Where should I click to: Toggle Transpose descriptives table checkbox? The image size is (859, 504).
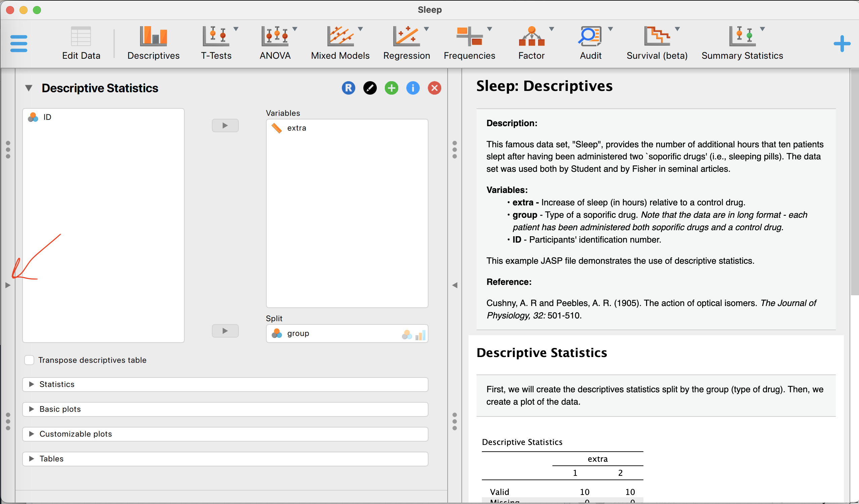[29, 360]
